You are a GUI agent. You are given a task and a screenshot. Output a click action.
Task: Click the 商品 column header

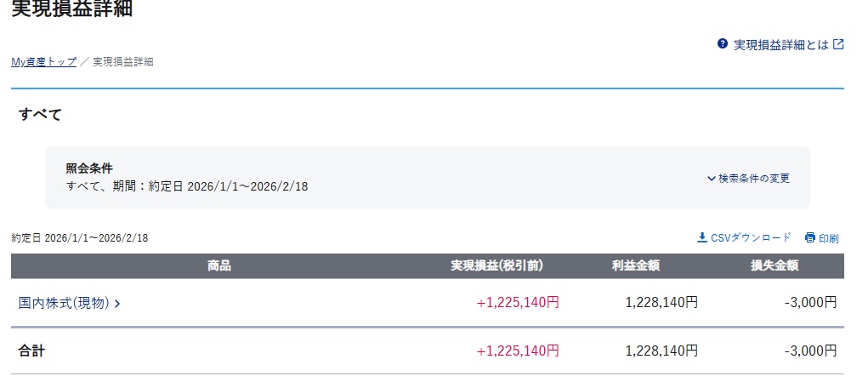coord(219,265)
